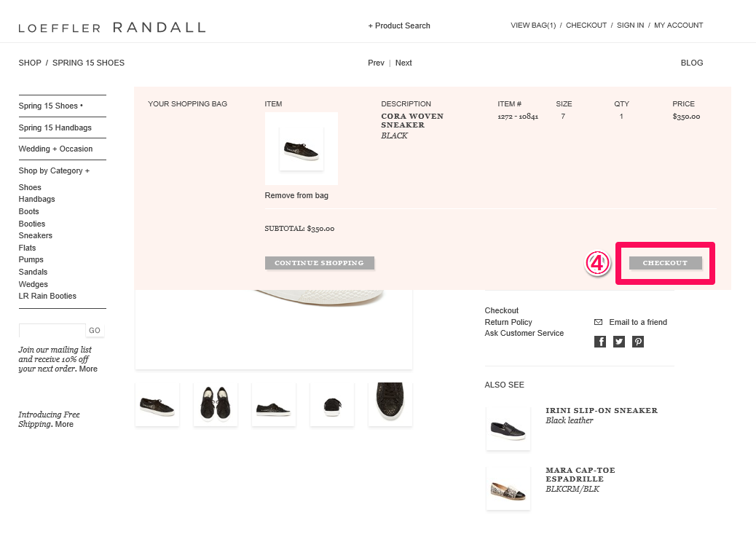Open Spring 15 Shoes section
The image size is (756, 542).
(x=50, y=106)
